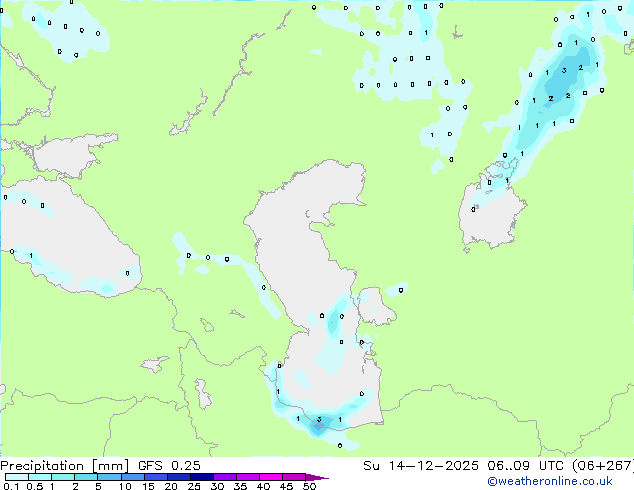Click the '(06+267)' forecast offset text
Viewport: 634px width, 490px height.
pyautogui.click(x=603, y=465)
